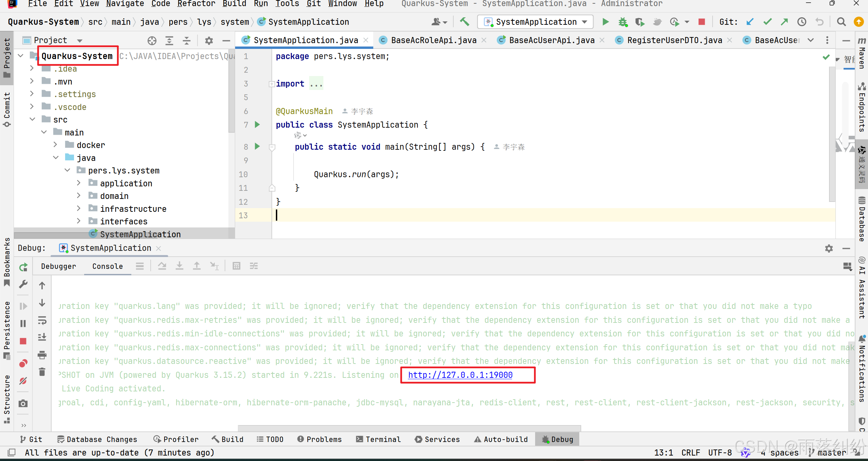Click the clear console trash icon

tap(42, 372)
